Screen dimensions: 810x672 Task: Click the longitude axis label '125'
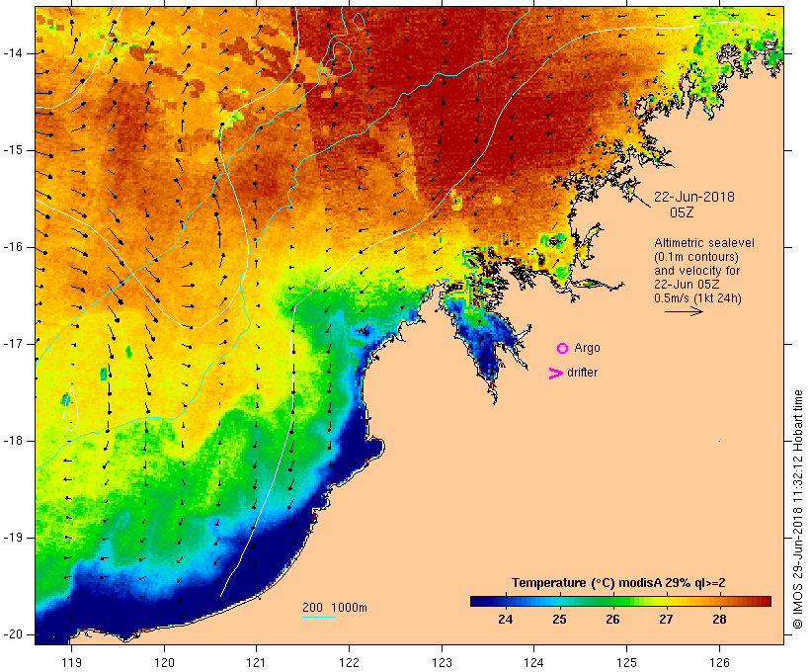pyautogui.click(x=626, y=663)
